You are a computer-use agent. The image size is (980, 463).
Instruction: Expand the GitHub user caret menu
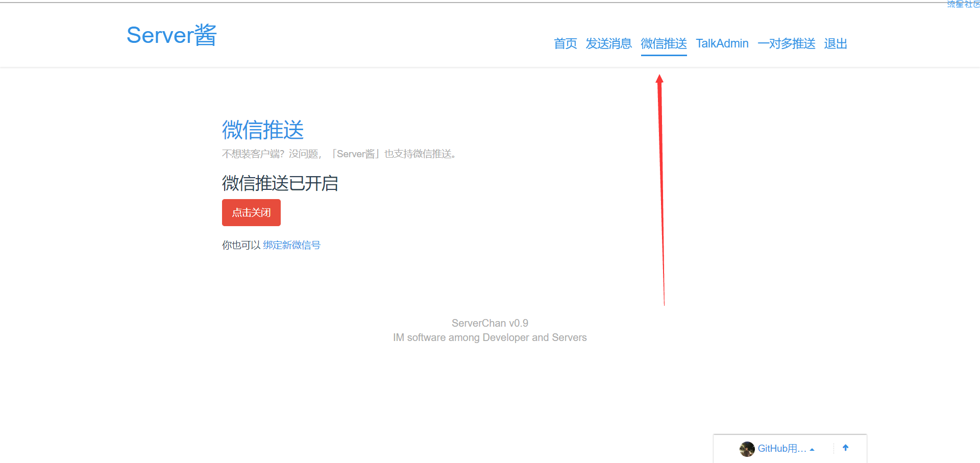812,449
